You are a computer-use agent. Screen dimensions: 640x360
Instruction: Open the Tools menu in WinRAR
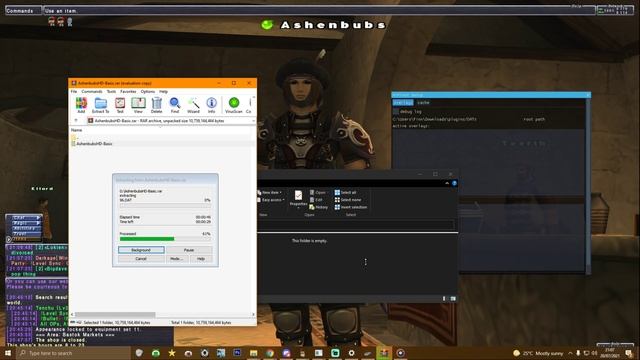pos(111,92)
